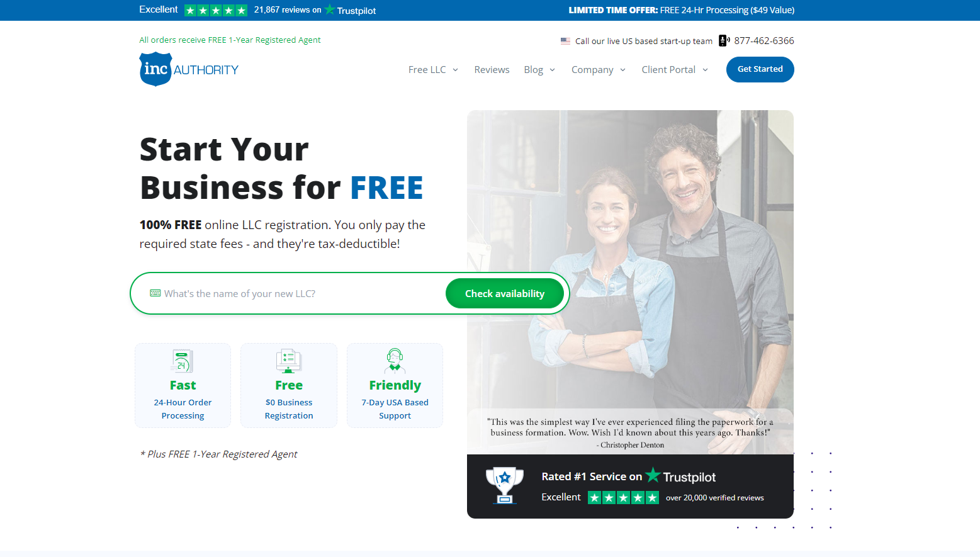Click the Friendly 7-Day USA Based Support card

395,385
